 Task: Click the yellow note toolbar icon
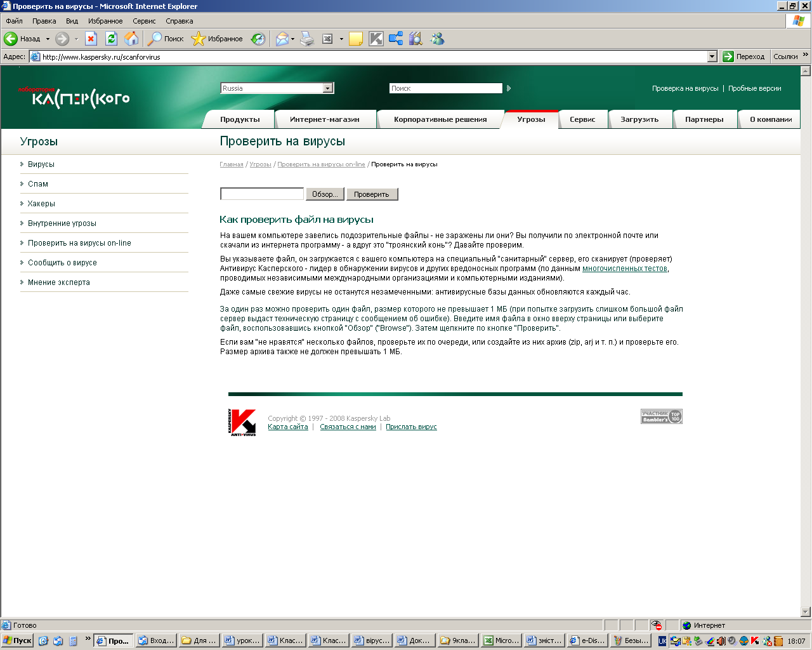pyautogui.click(x=356, y=39)
